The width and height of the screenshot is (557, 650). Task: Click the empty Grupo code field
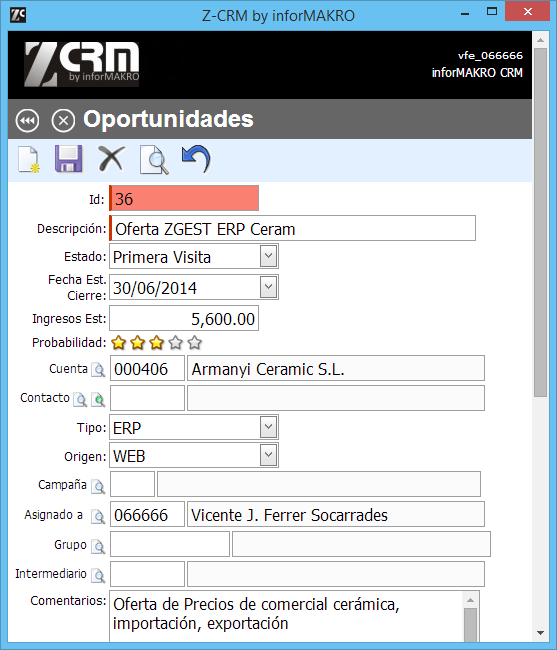click(170, 544)
